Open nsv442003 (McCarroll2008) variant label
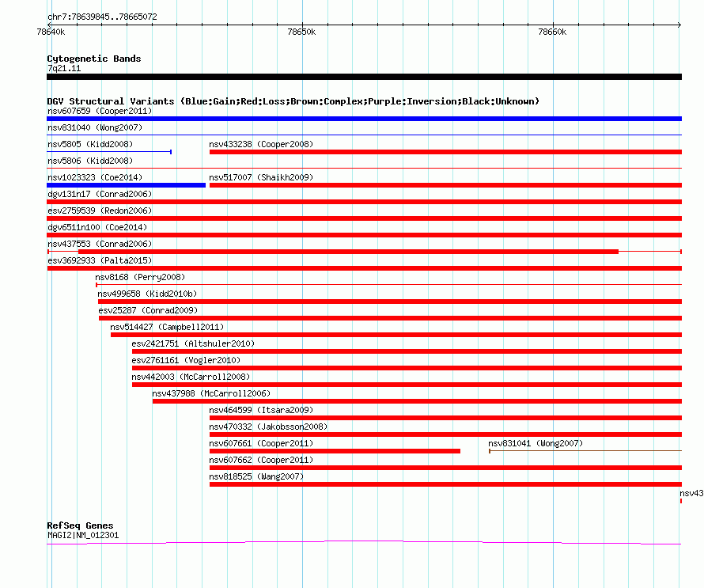Screen dimensions: 704x588 (x=191, y=377)
